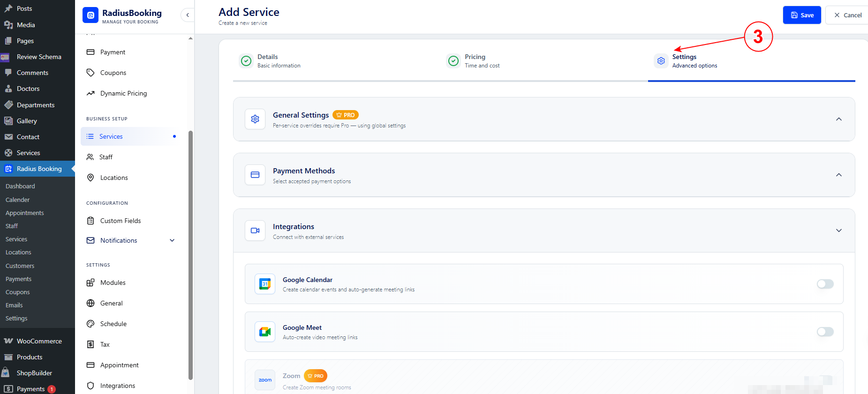Open the Emails submenu link
868x394 pixels.
tap(14, 305)
